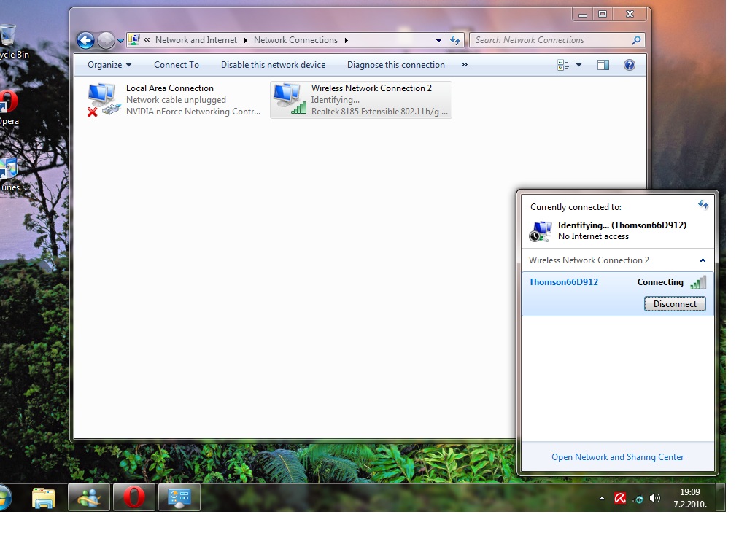This screenshot has height=560, width=747.
Task: Open the Organize dropdown menu
Action: [x=109, y=65]
